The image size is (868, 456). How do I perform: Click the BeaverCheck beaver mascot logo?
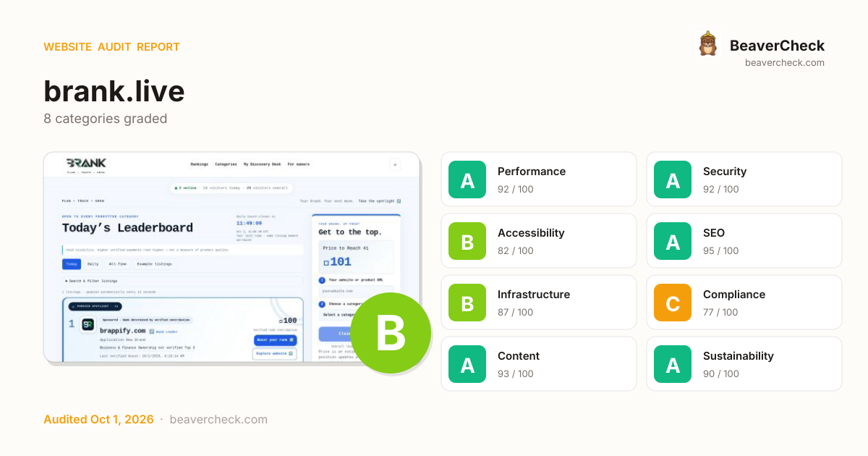click(708, 43)
